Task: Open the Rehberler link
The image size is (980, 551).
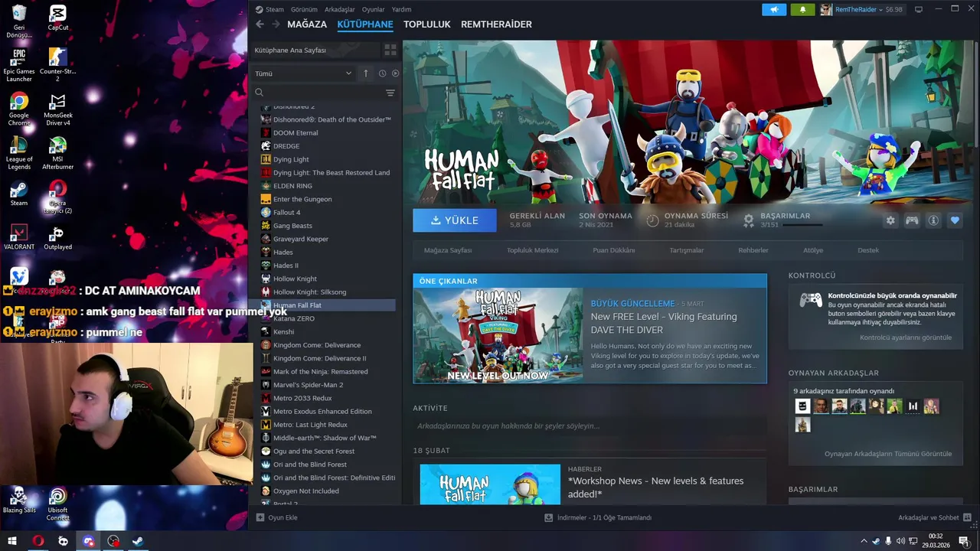Action: point(753,250)
